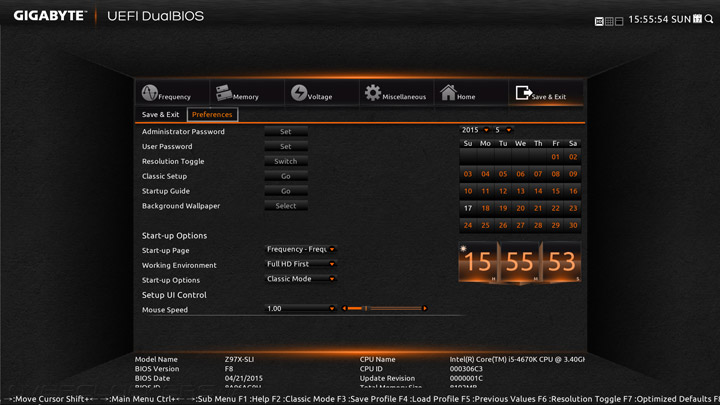Set the User Password
720x405 pixels.
(x=286, y=146)
